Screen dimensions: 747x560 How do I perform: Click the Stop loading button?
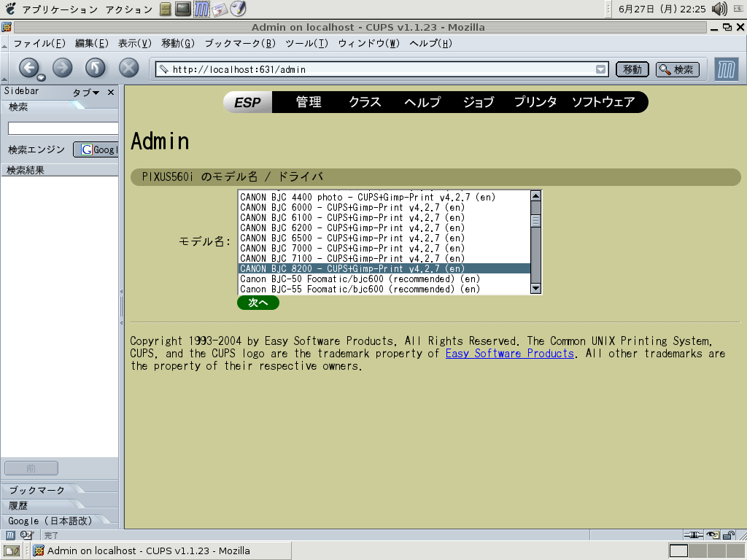pos(128,68)
